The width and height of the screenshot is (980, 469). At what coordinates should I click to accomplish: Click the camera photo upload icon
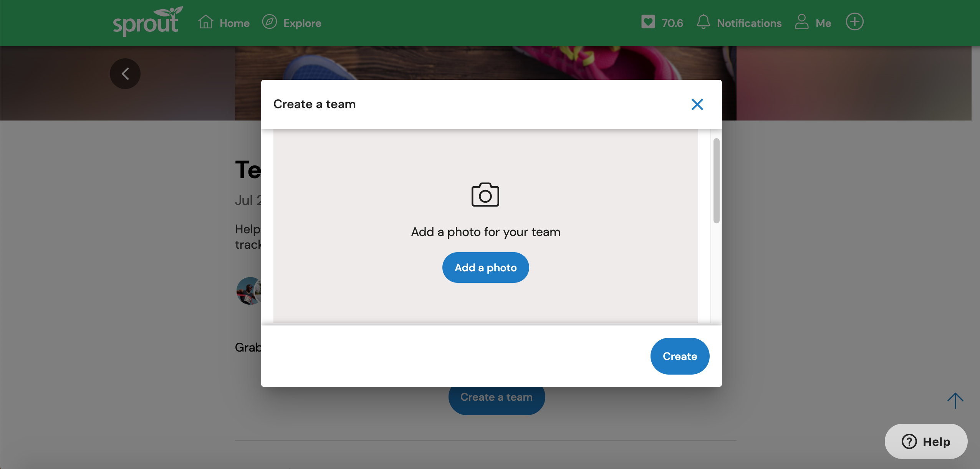click(x=486, y=194)
